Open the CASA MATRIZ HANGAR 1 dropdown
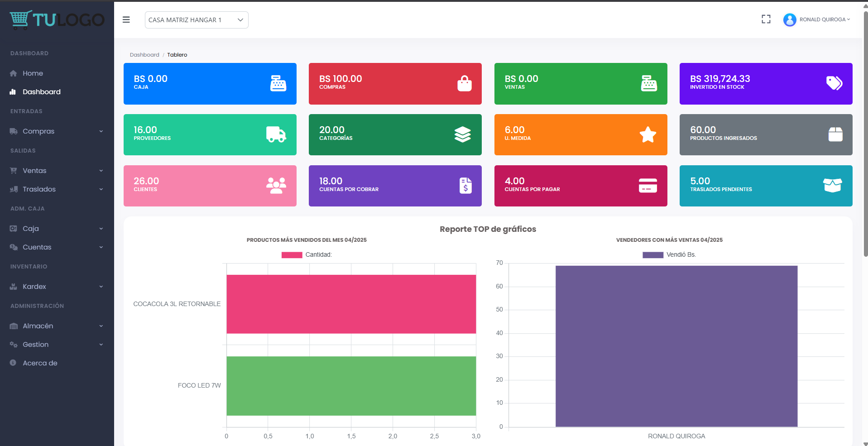868x446 pixels. (x=197, y=20)
